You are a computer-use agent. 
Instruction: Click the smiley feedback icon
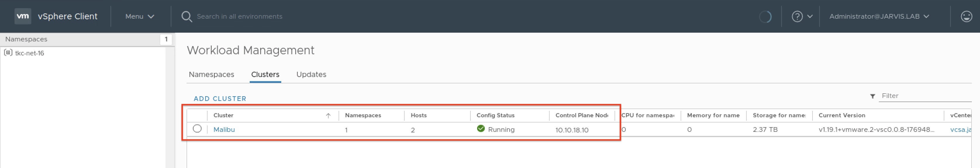966,16
